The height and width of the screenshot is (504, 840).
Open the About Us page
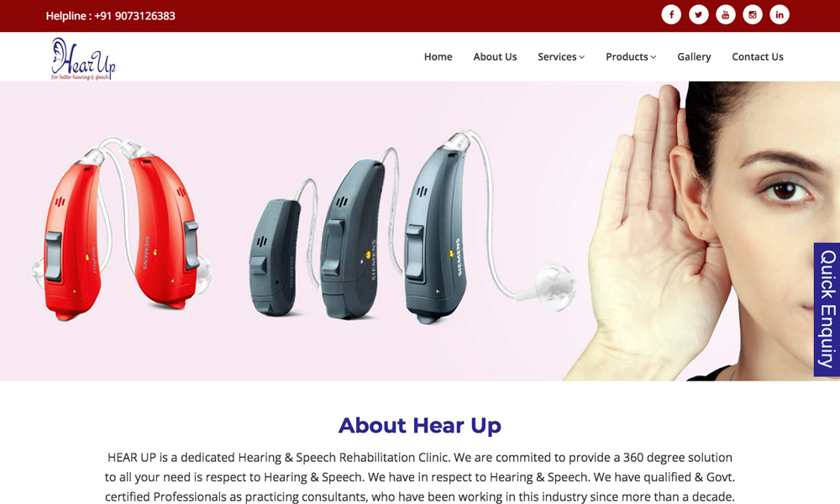[x=495, y=57]
